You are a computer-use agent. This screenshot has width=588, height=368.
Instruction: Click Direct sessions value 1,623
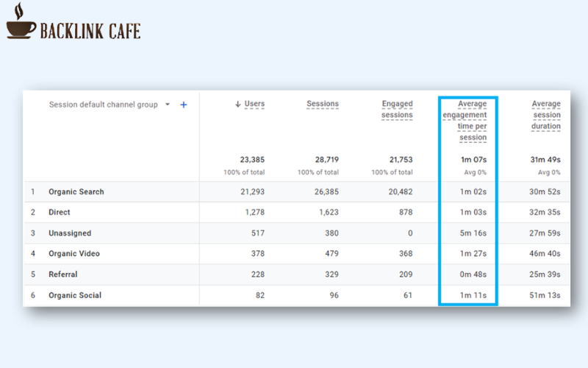tap(329, 212)
